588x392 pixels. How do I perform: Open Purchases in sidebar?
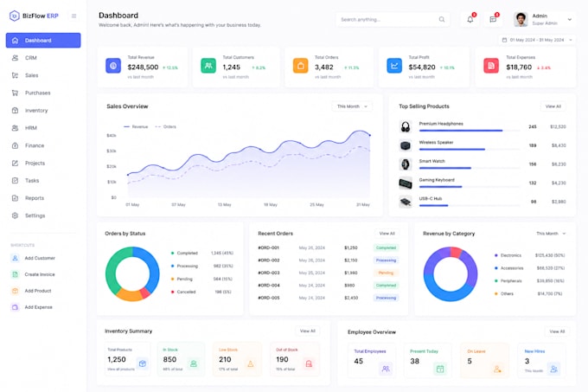43,93
